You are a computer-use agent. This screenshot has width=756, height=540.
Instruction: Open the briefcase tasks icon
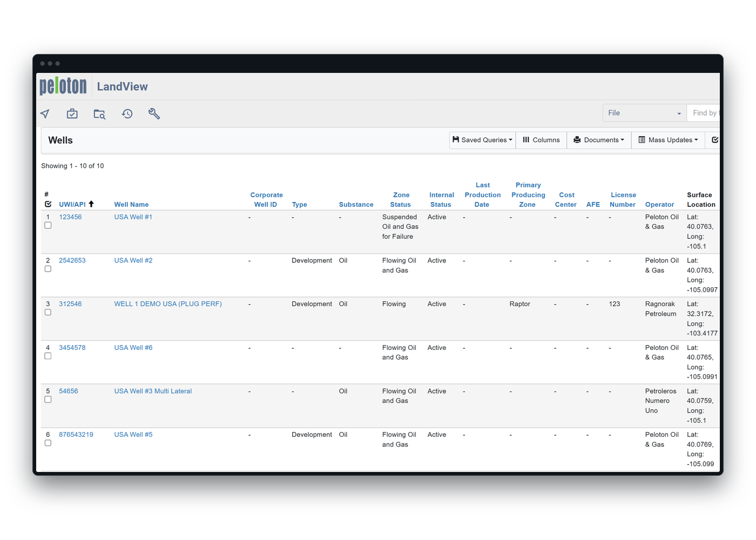[x=72, y=114]
